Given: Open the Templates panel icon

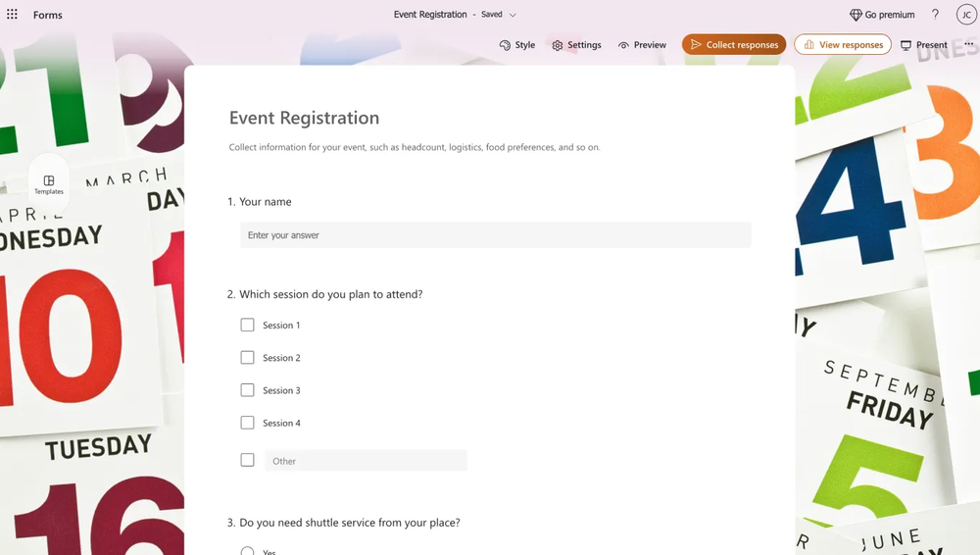Looking at the screenshot, I should click(49, 181).
